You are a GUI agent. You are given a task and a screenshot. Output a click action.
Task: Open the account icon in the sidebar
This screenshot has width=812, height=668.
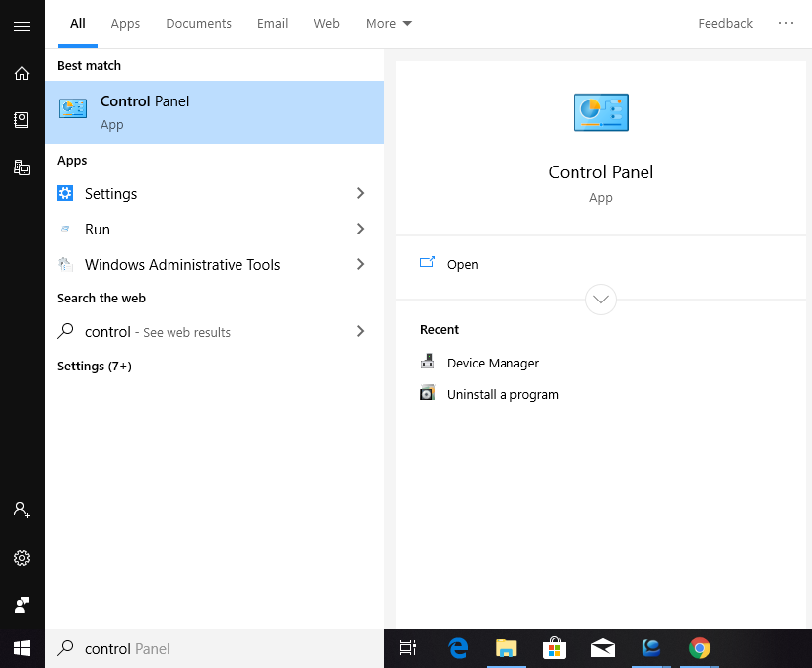tap(22, 509)
